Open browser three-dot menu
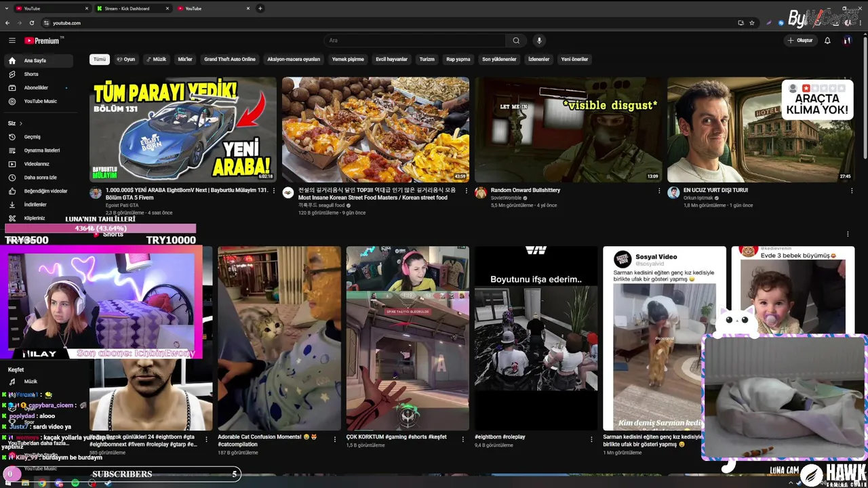 pyautogui.click(x=861, y=22)
